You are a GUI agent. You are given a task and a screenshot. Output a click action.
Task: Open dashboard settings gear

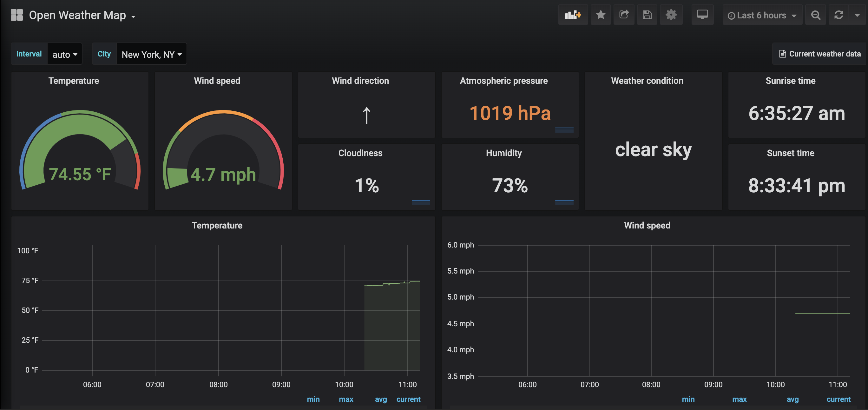[671, 15]
